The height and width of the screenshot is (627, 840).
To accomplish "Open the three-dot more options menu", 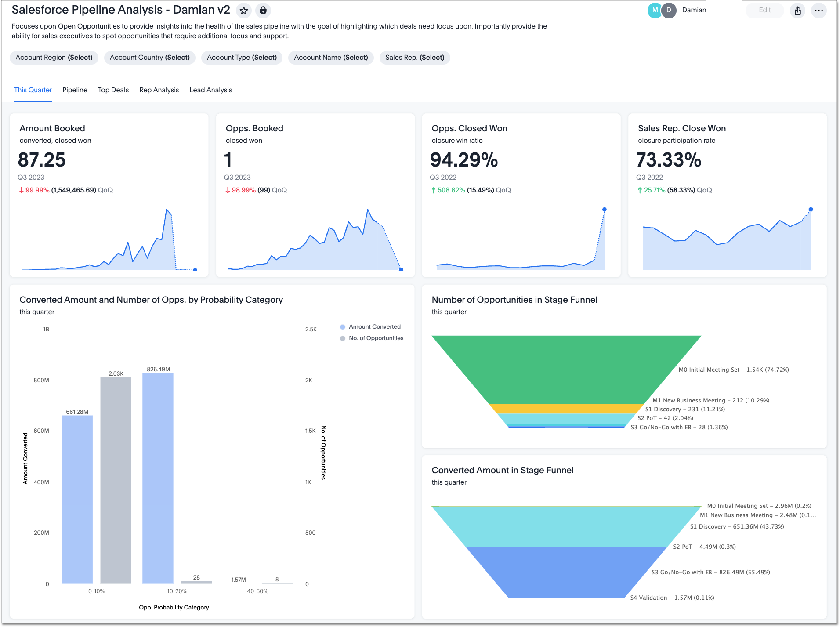I will (818, 11).
